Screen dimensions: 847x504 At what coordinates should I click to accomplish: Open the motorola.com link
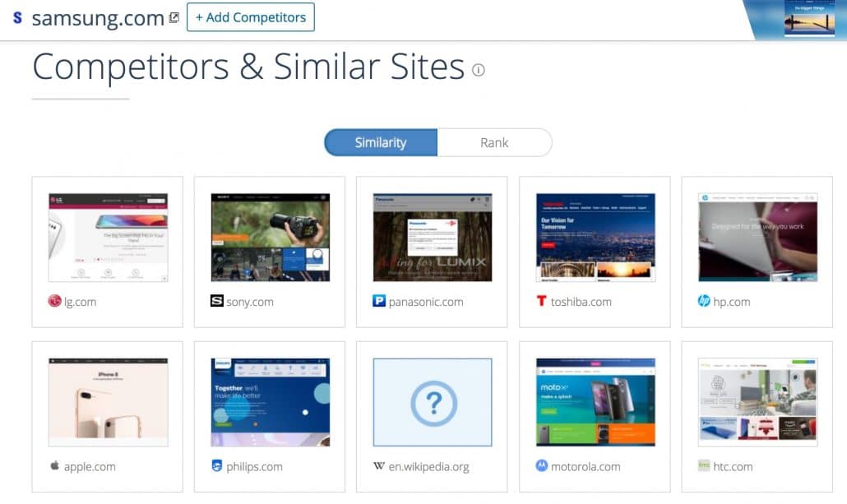click(585, 467)
